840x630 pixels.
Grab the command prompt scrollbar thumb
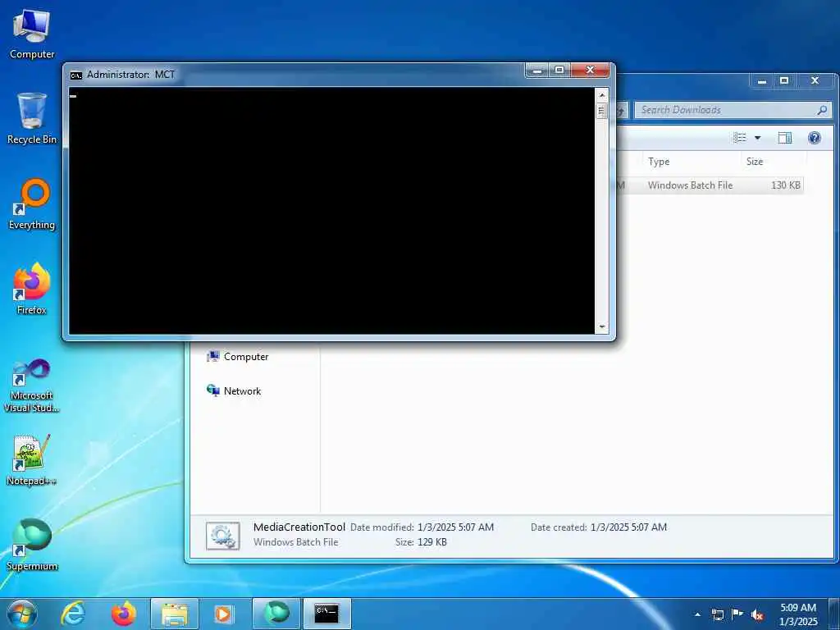[601, 111]
